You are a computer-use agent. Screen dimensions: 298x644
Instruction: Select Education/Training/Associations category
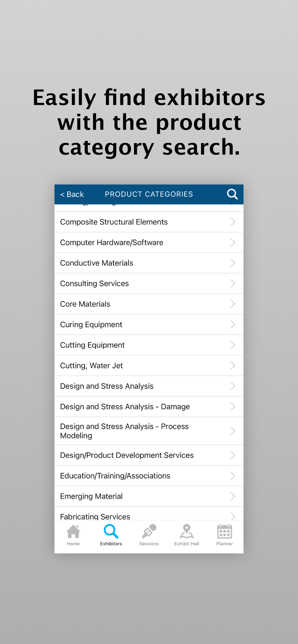tap(115, 476)
